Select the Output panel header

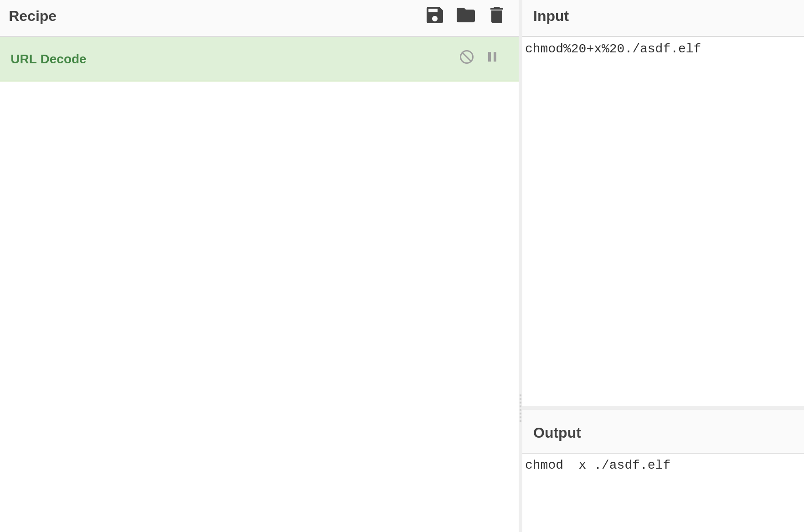click(x=557, y=433)
